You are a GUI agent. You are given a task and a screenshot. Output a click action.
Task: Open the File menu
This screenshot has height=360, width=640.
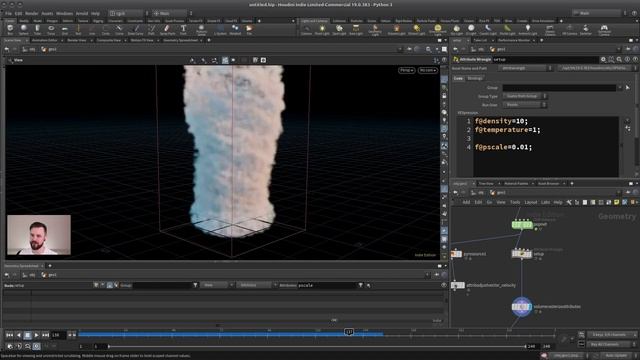point(9,13)
